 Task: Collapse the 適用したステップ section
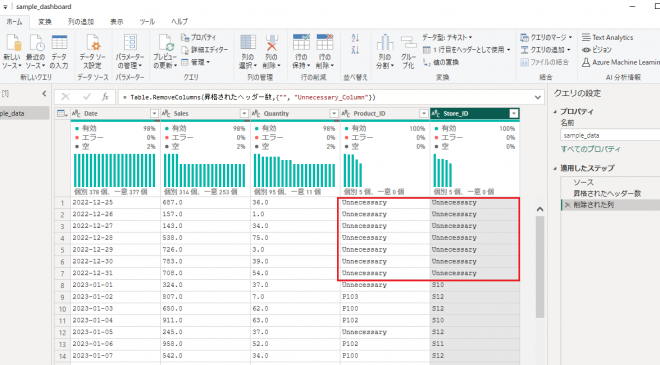555,168
